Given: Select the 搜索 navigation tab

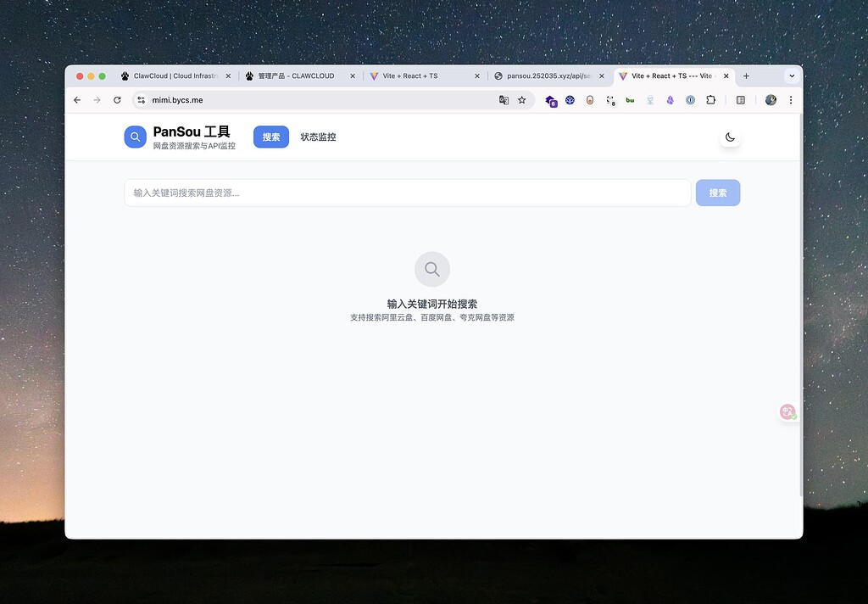Looking at the screenshot, I should (x=271, y=137).
